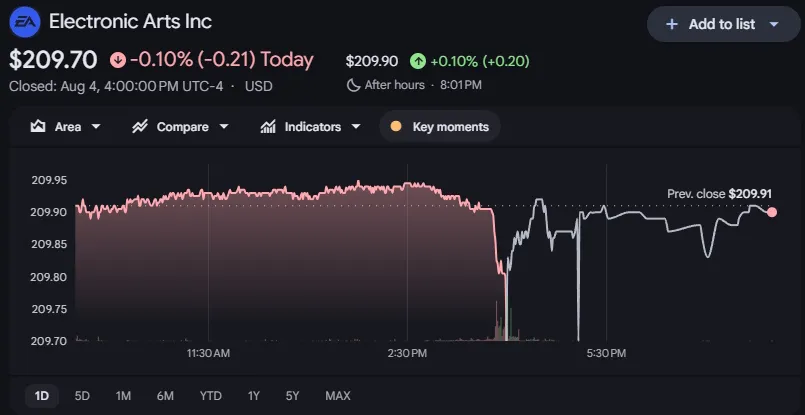Expand the Area chart type dropdown arrow
This screenshot has height=415, width=805.
click(x=96, y=126)
